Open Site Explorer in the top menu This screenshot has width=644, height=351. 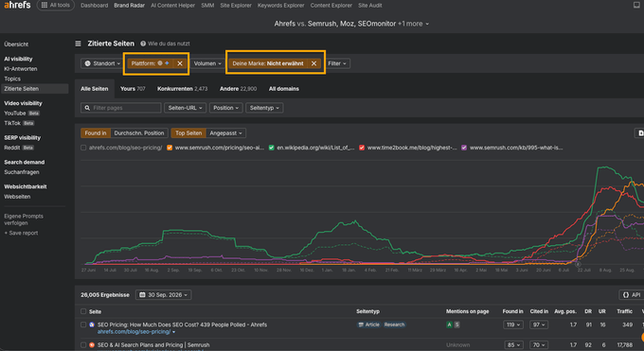(x=236, y=6)
